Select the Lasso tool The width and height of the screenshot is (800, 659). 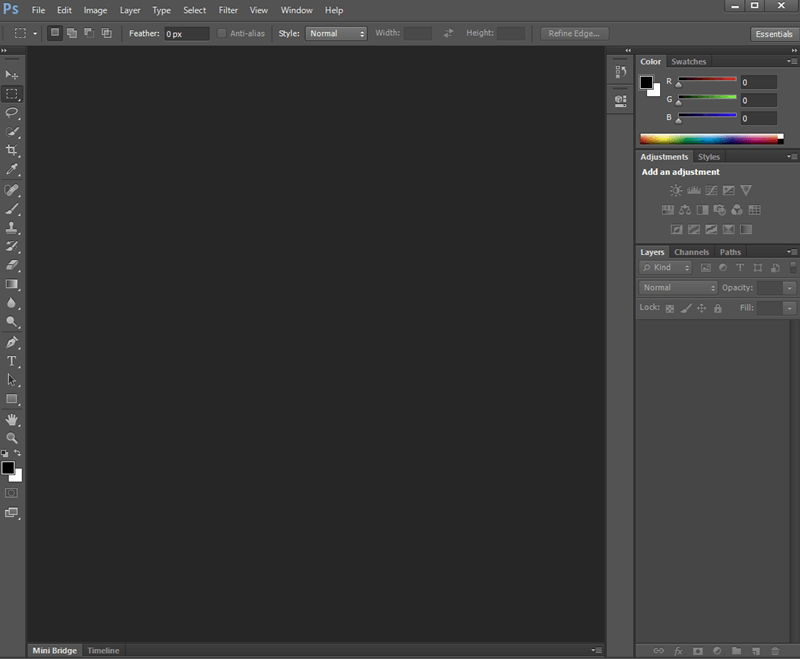pos(12,113)
